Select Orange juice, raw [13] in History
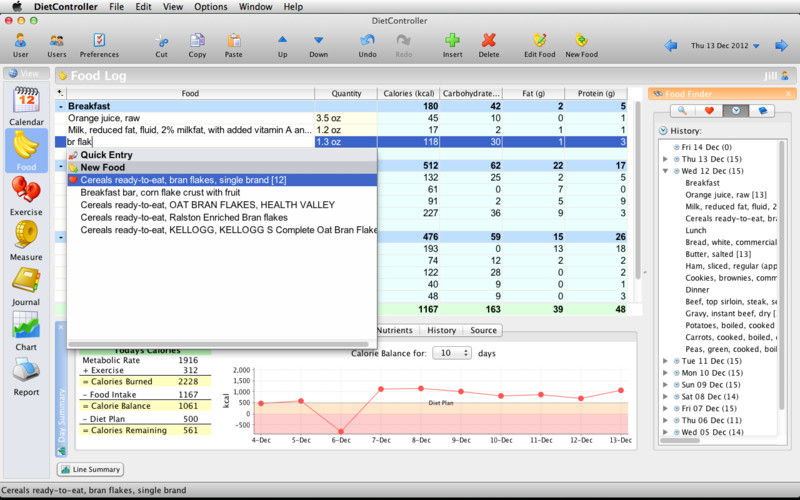800x500 pixels. tap(726, 195)
